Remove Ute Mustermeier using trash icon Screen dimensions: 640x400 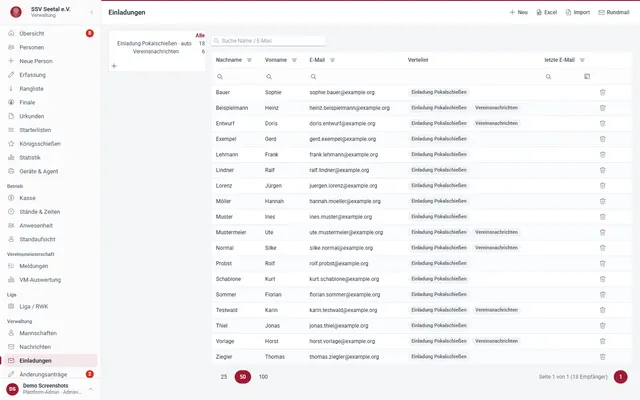point(602,232)
